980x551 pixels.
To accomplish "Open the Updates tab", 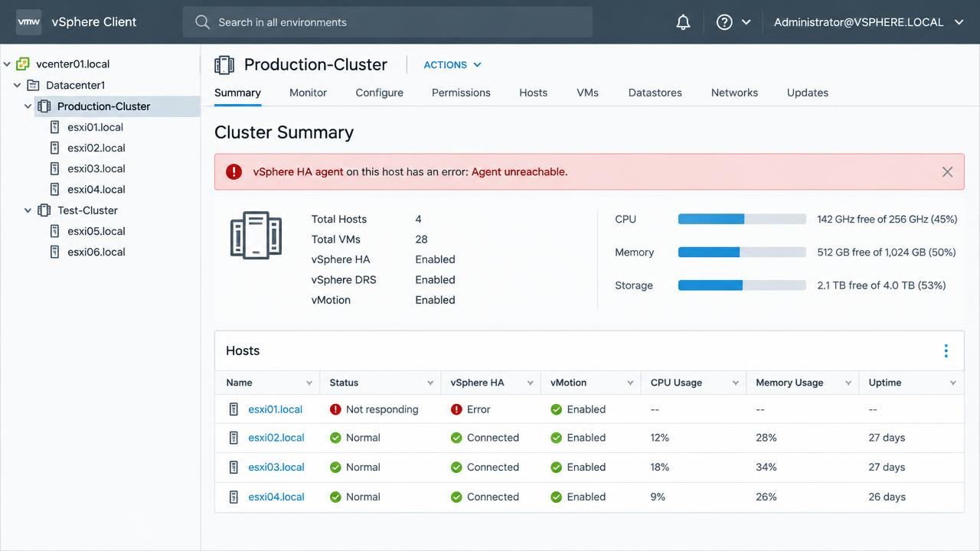I will (x=807, y=93).
